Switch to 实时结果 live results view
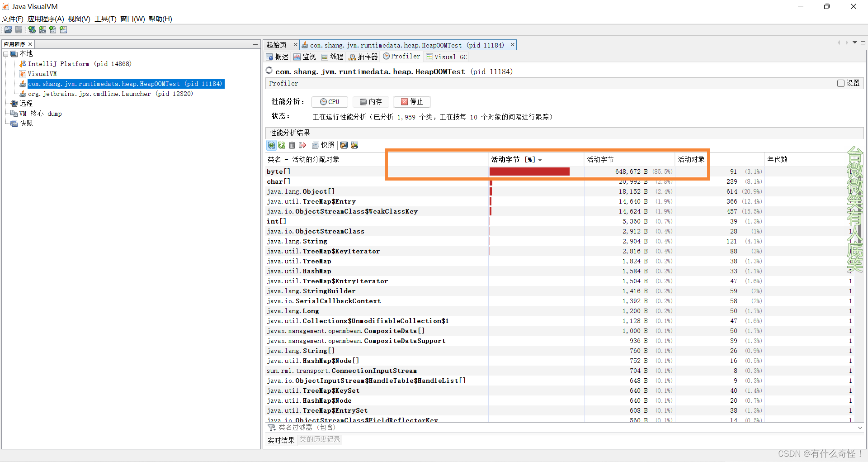 (281, 440)
